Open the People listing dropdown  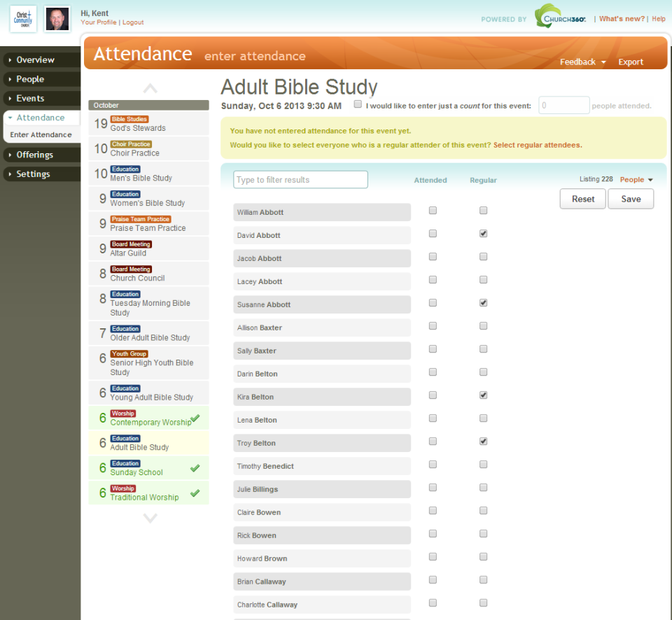636,180
